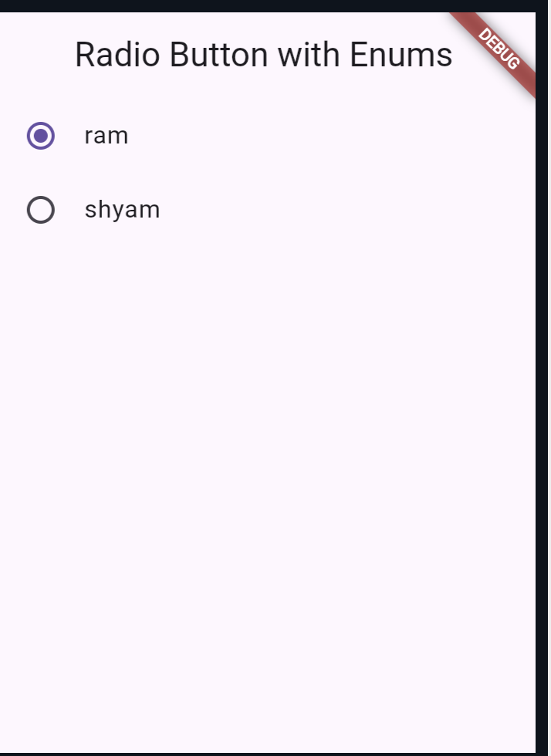Click the 'ram' option label text
This screenshot has width=551, height=756.
click(106, 136)
